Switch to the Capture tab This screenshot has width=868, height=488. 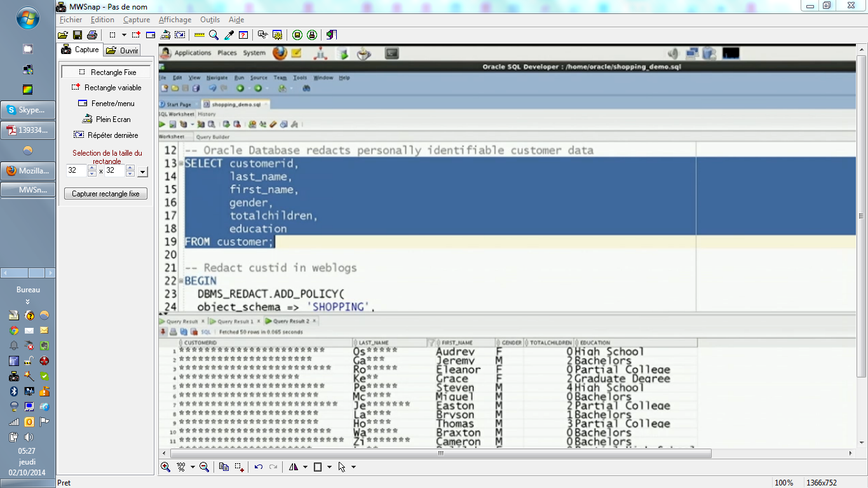[x=80, y=50]
